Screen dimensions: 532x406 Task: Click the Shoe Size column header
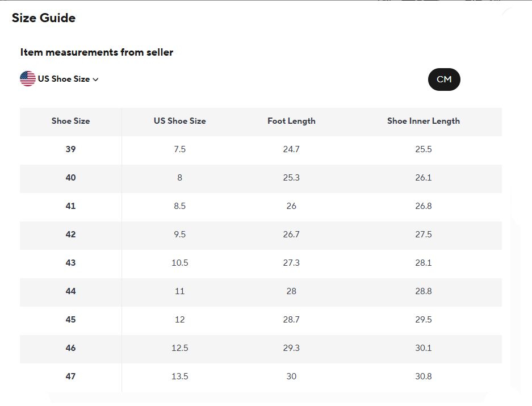coord(70,121)
